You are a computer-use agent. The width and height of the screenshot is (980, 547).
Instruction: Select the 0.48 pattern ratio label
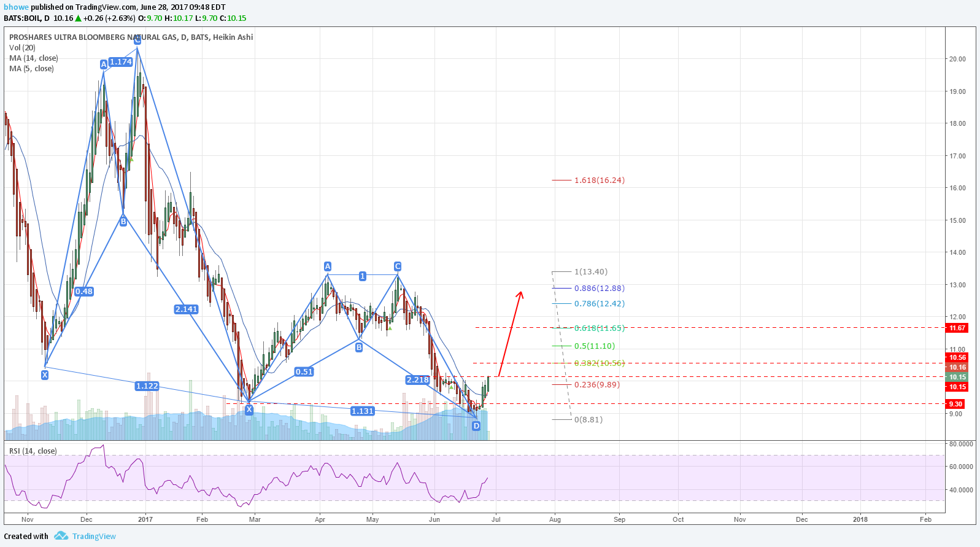[84, 292]
